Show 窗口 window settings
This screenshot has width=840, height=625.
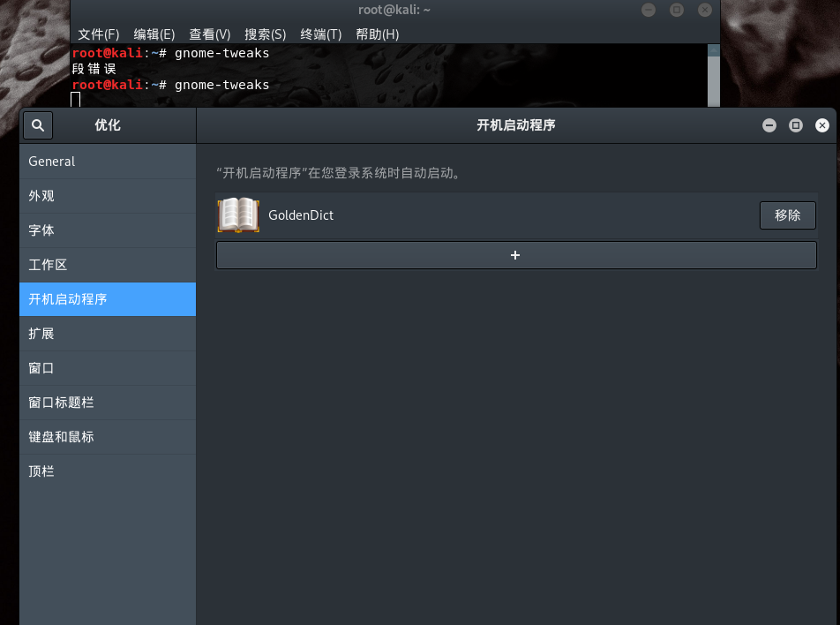pyautogui.click(x=108, y=368)
